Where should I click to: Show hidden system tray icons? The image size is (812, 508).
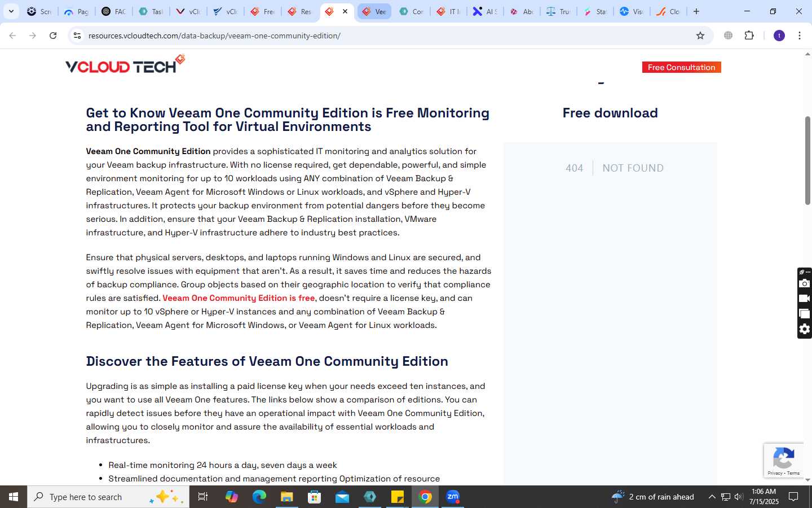point(712,497)
